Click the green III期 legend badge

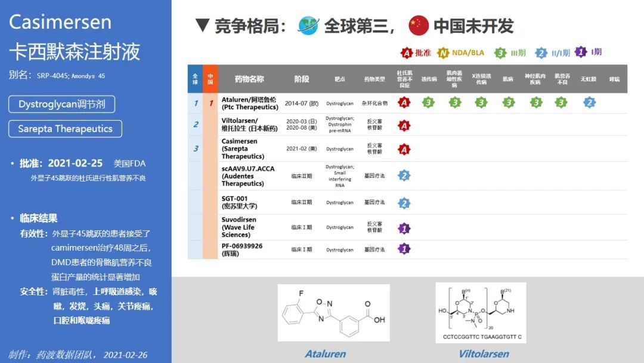coord(501,53)
